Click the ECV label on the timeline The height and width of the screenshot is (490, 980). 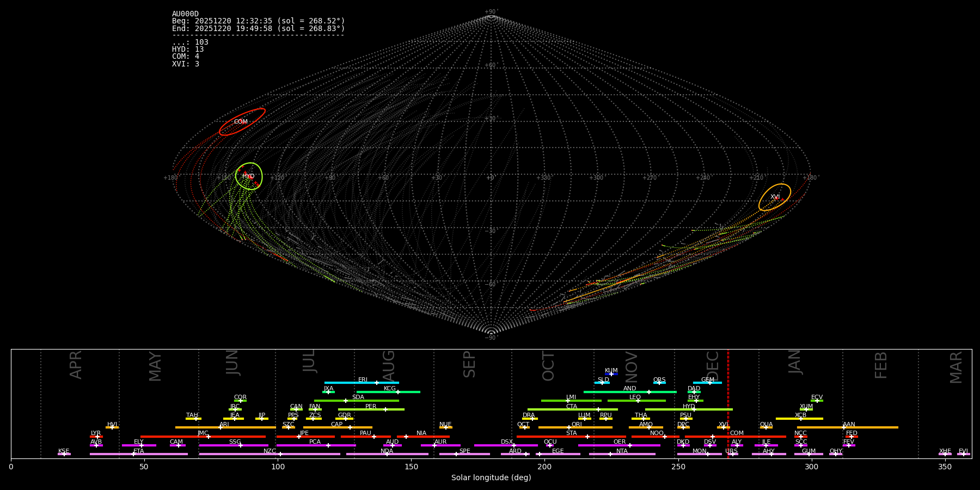817,397
